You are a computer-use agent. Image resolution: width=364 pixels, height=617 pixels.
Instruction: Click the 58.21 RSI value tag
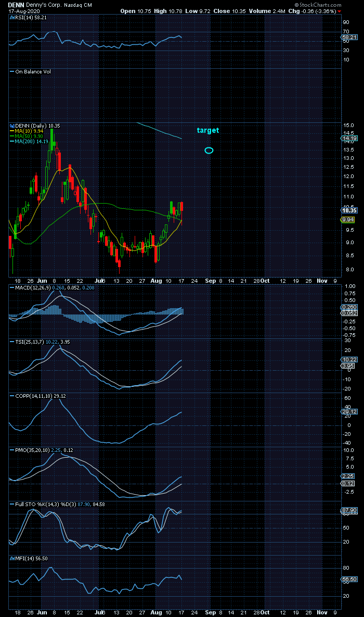[350, 37]
